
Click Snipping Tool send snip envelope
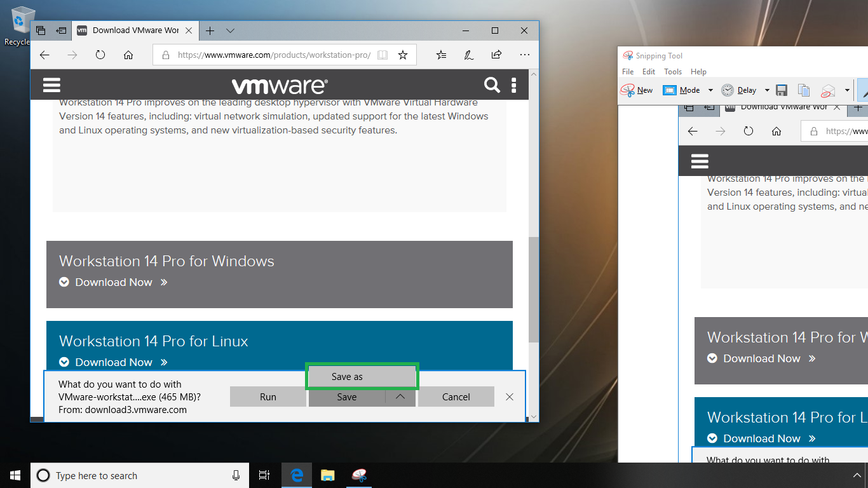(828, 90)
